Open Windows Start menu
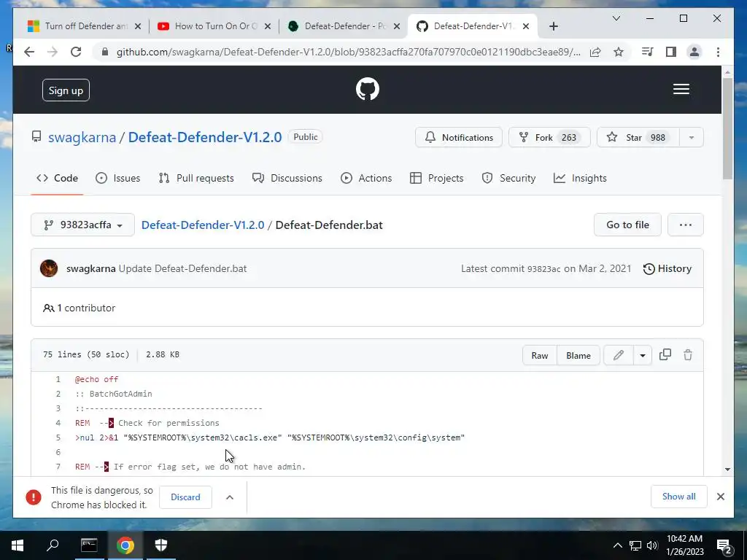This screenshot has height=560, width=747. click(x=18, y=545)
